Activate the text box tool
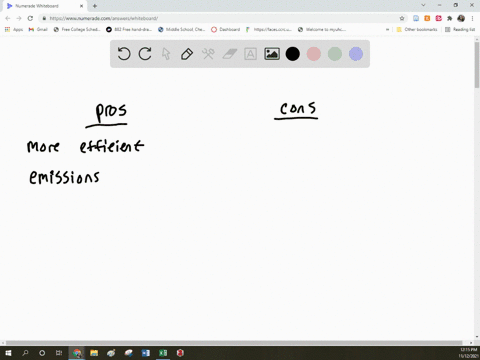 tap(250, 54)
